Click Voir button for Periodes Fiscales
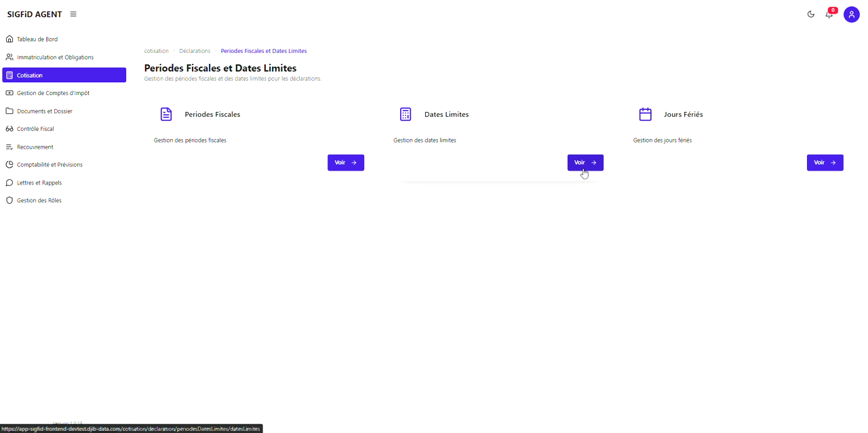Viewport: 868px width, 433px height. point(346,163)
